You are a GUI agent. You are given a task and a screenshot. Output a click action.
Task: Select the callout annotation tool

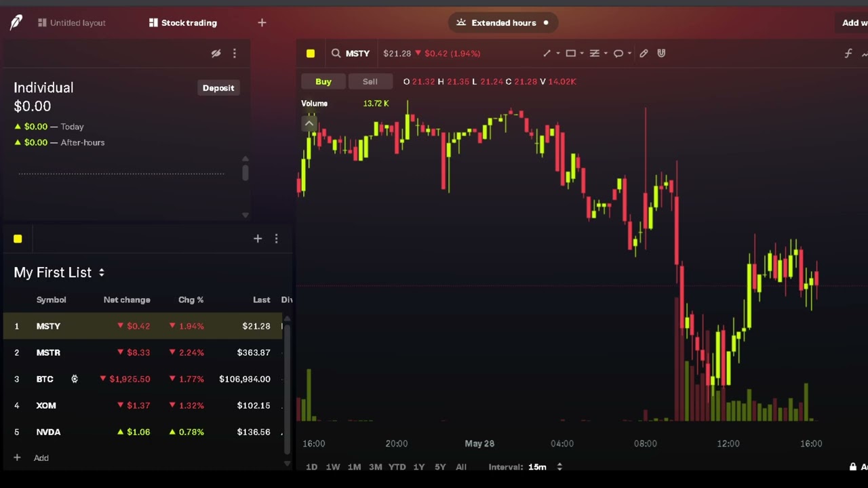tap(618, 53)
